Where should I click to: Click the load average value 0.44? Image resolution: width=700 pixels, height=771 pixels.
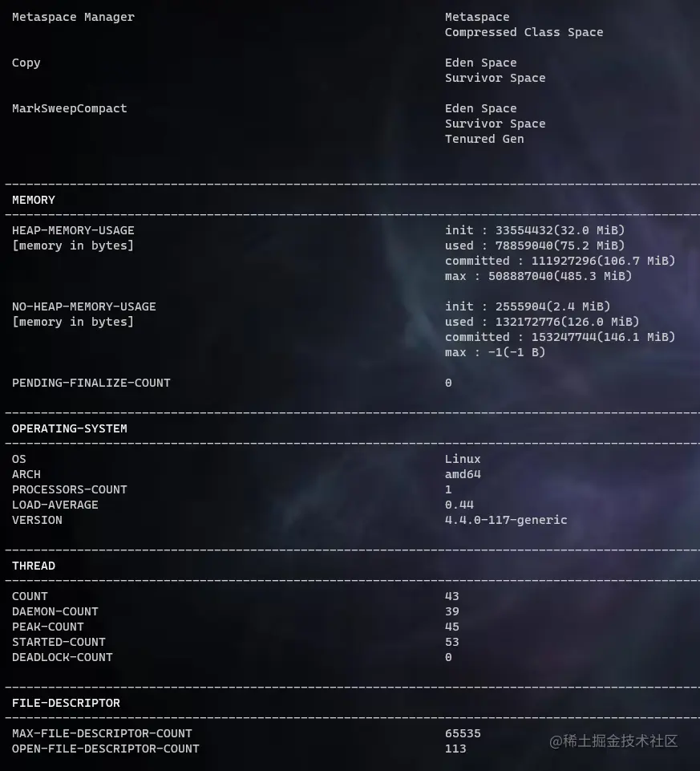(459, 505)
